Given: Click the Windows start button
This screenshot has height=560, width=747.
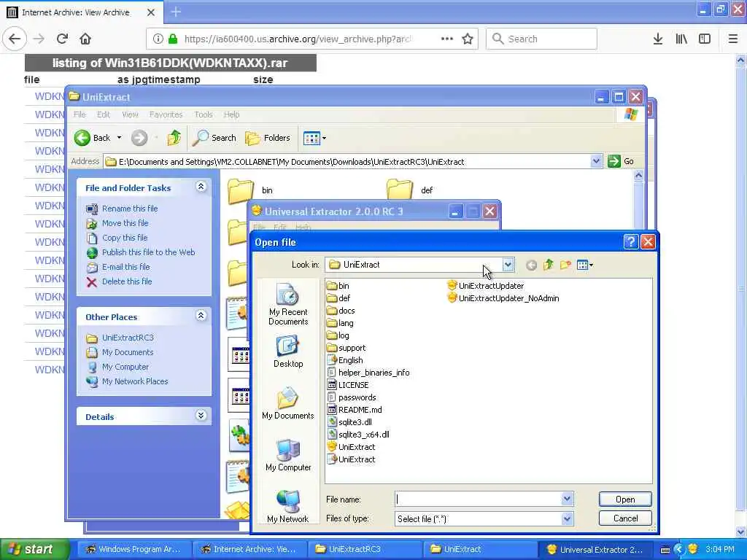Looking at the screenshot, I should 34,549.
